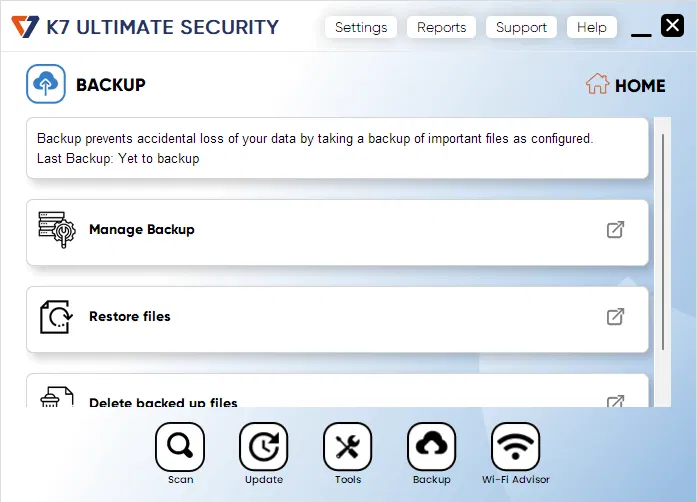Click the Restore files document icon
This screenshot has height=502, width=697.
pos(56,317)
